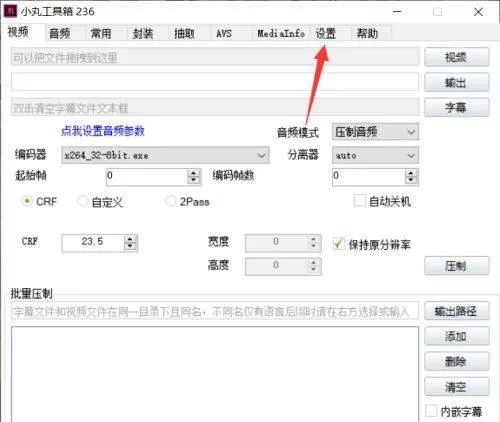Image resolution: width=500 pixels, height=422 pixels.
Task: Open the 音频 tab
Action: (65, 33)
